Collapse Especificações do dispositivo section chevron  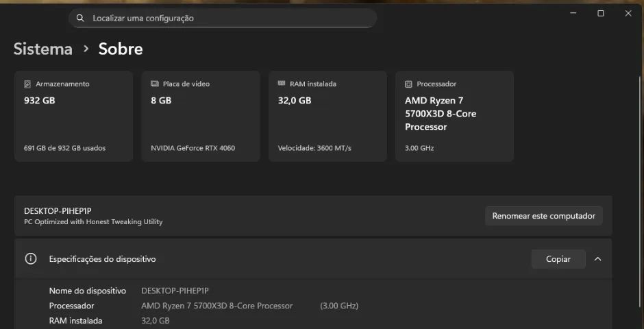(x=597, y=259)
